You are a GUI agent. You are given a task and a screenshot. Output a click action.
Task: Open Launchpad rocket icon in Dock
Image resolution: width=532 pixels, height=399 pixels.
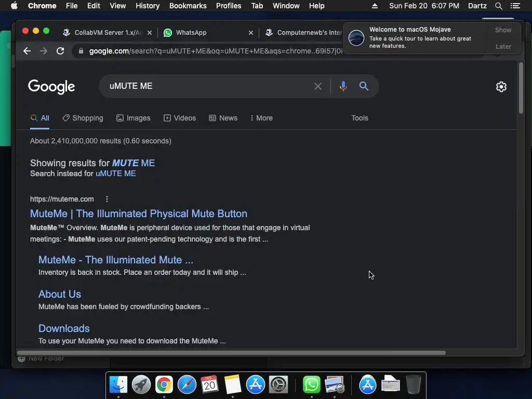coord(141,385)
